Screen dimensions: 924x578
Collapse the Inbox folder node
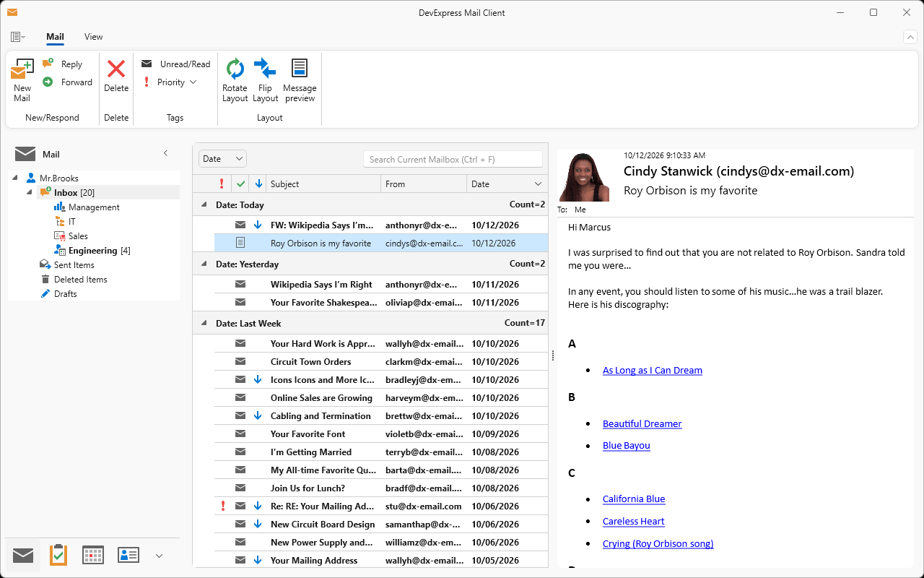point(30,192)
